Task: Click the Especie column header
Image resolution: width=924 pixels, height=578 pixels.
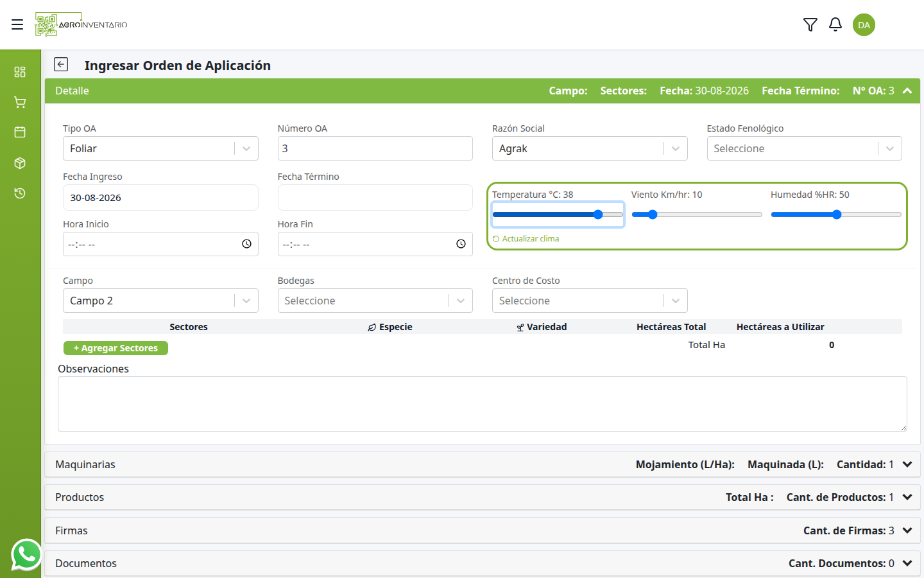Action: tap(390, 327)
